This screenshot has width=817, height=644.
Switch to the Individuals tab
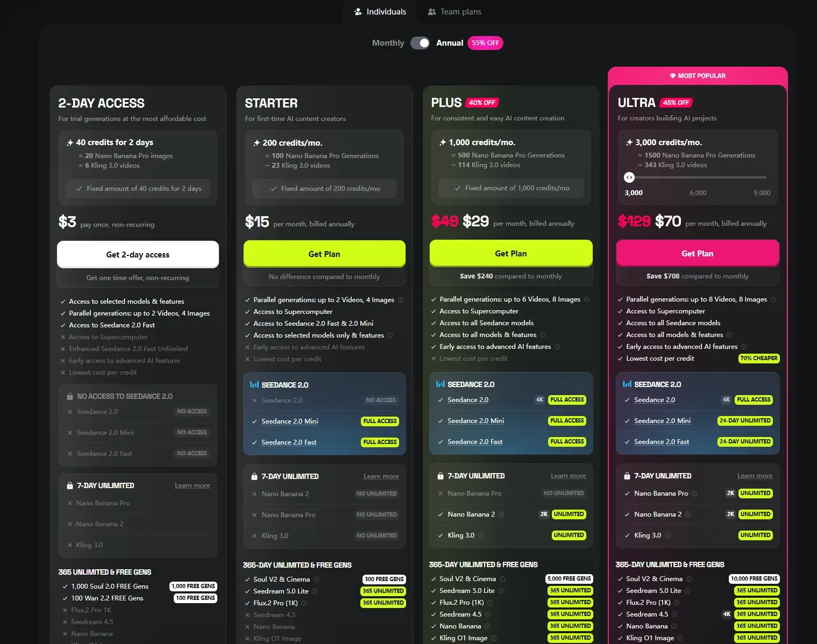point(380,12)
